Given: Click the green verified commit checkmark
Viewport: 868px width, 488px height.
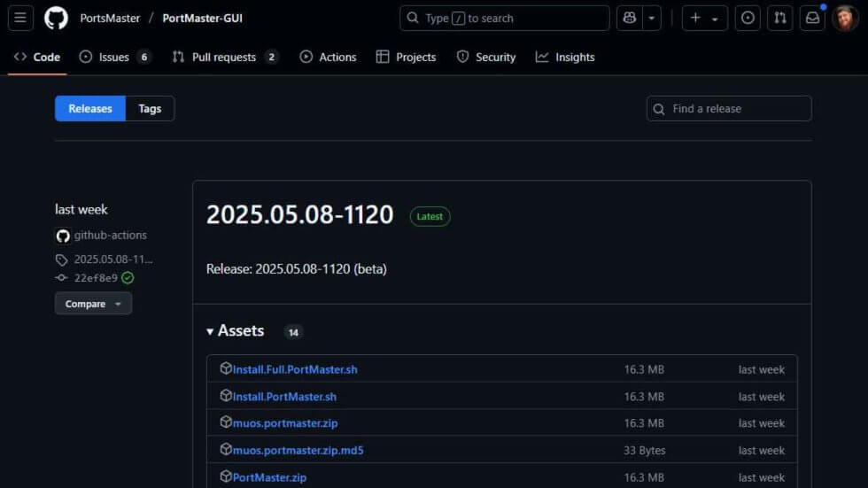Looking at the screenshot, I should click(128, 278).
